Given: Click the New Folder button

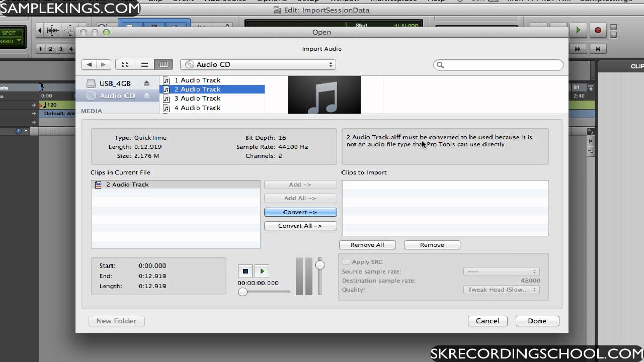Looking at the screenshot, I should pos(116,321).
